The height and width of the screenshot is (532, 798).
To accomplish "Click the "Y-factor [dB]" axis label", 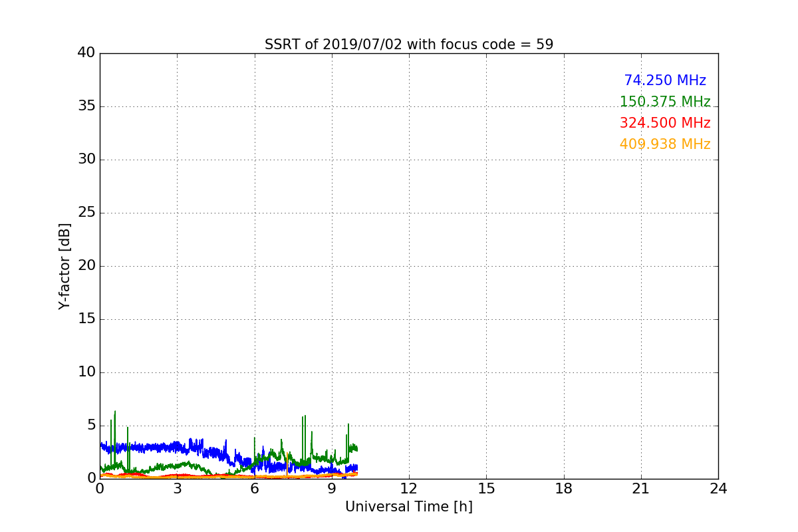I will [65, 266].
